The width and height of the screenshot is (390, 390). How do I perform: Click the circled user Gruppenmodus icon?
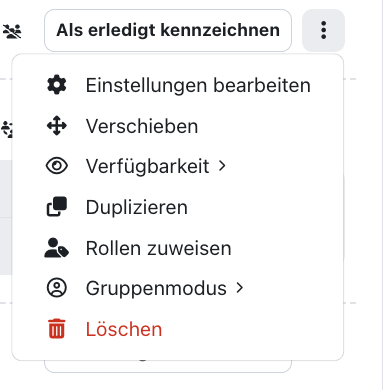pos(57,288)
